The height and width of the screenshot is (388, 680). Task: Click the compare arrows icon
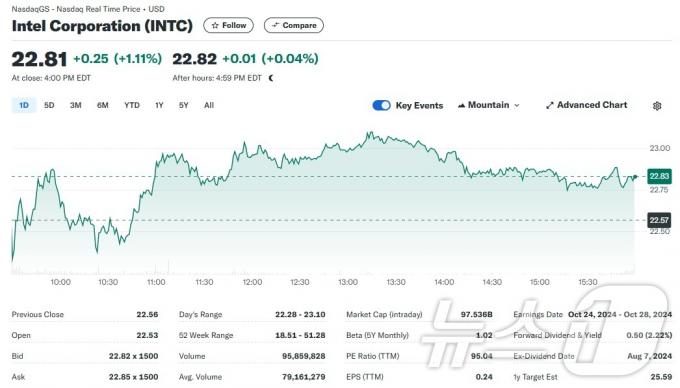pos(275,26)
